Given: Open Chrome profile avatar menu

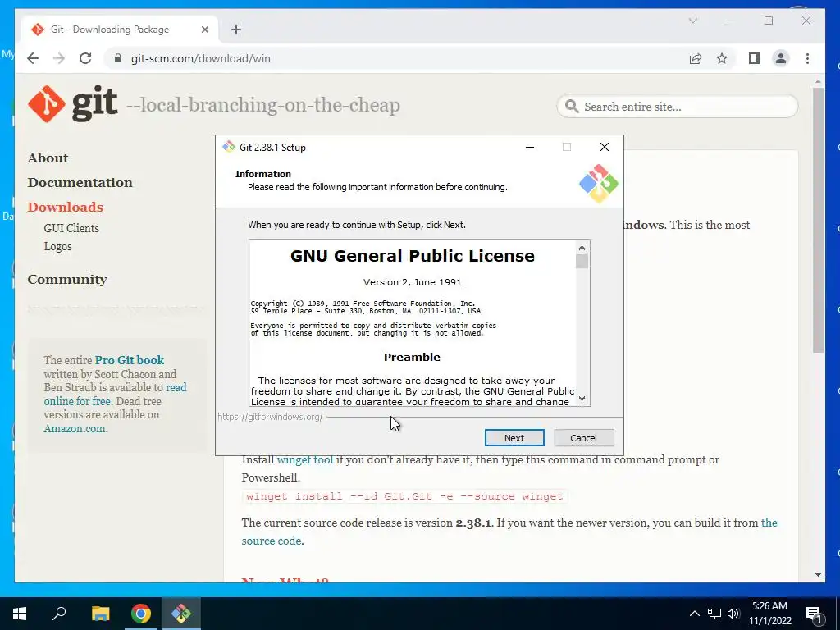Looking at the screenshot, I should (781, 58).
